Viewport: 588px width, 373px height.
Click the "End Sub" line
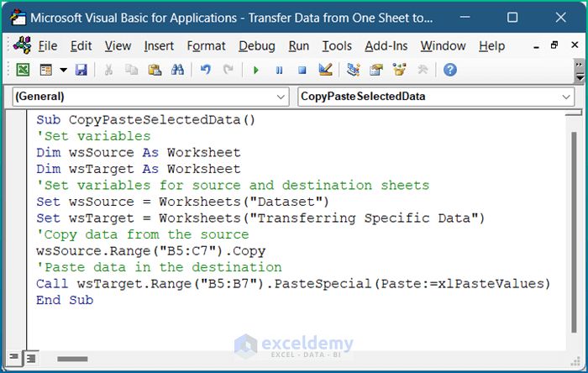65,300
